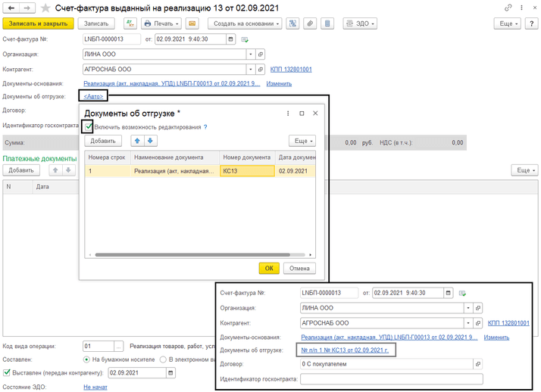The width and height of the screenshot is (541, 392).
Task: Click the '<Авто>' shipment documents link
Action: pyautogui.click(x=95, y=96)
